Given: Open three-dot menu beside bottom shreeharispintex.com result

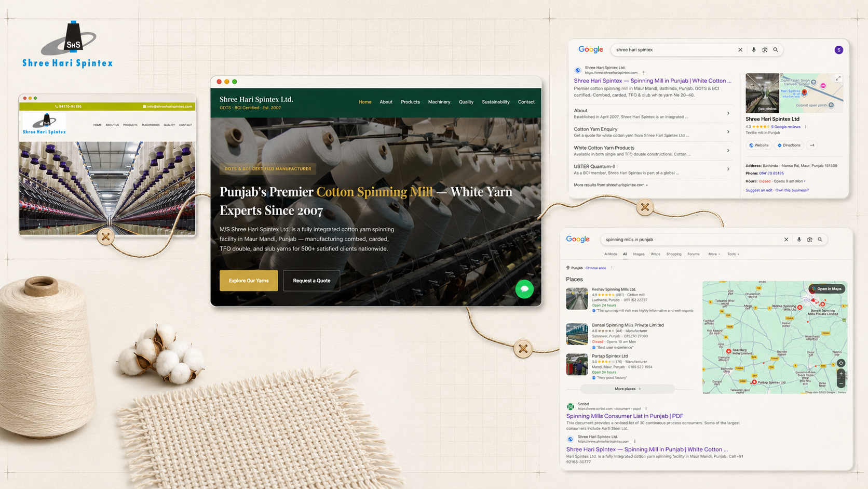Looking at the screenshot, I should pos(635,442).
